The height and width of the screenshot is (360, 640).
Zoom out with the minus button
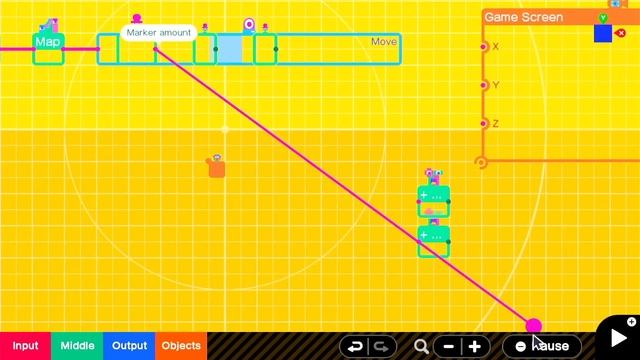coord(449,347)
